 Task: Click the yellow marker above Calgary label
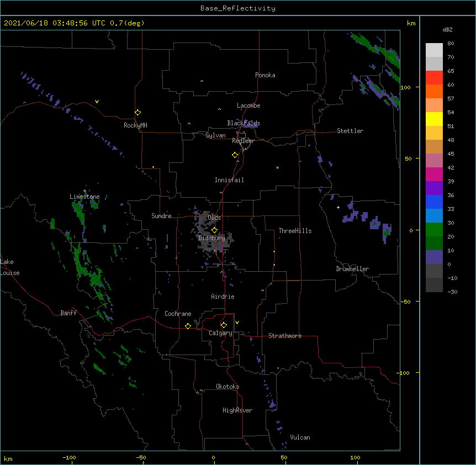pos(224,325)
